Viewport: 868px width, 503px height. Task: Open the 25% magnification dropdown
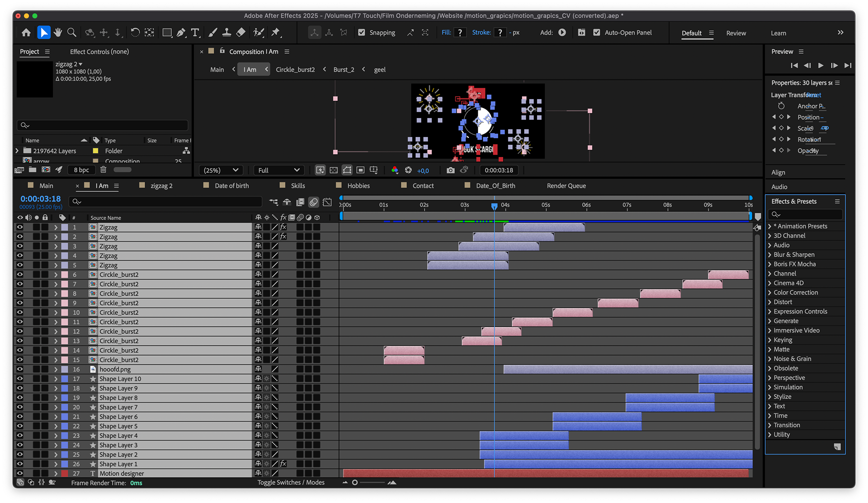click(x=221, y=170)
